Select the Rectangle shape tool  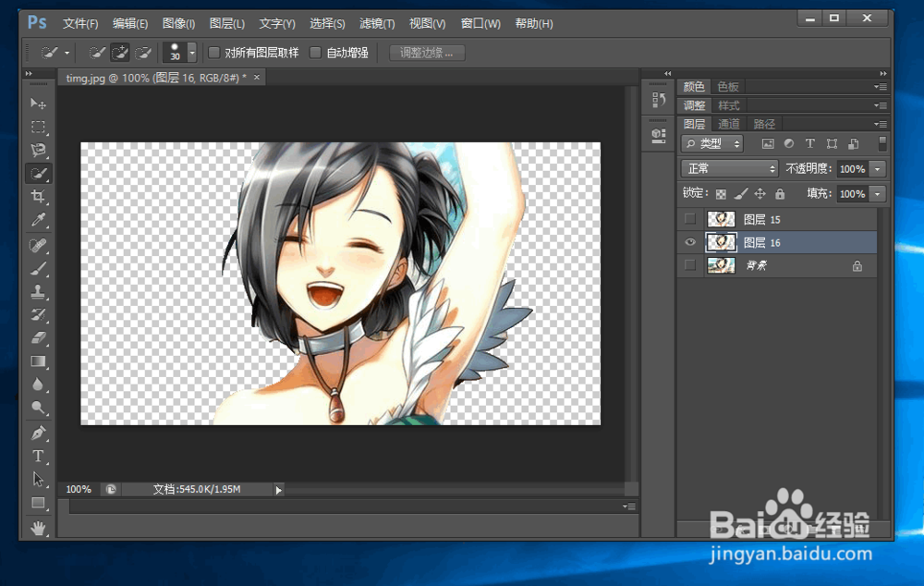38,503
